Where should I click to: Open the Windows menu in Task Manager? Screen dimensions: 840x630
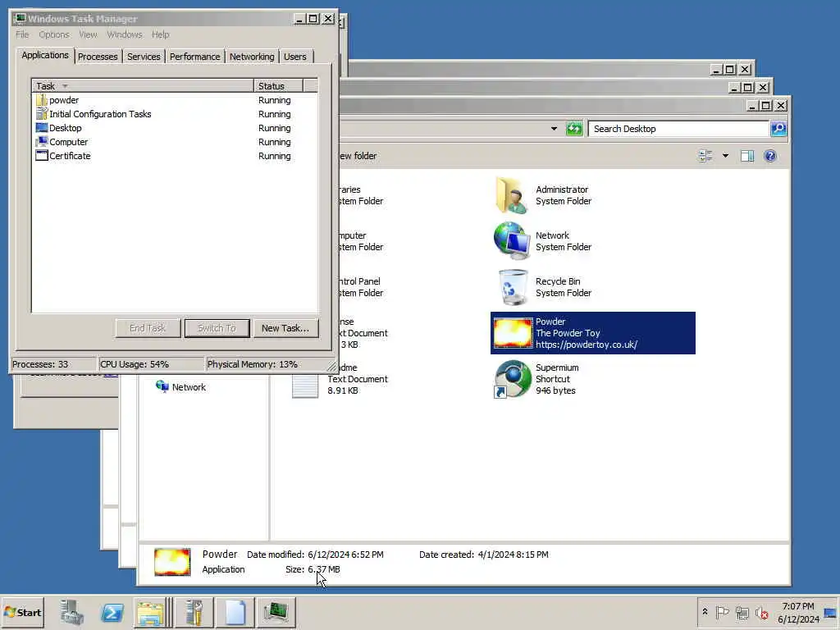(125, 34)
